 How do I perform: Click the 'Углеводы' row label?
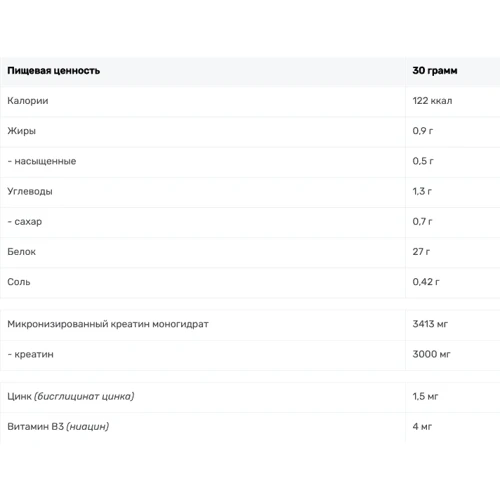click(30, 191)
